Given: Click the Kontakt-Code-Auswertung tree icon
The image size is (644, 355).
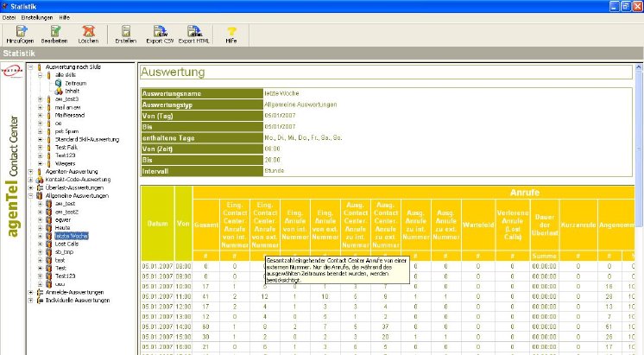Looking at the screenshot, I should point(40,180).
